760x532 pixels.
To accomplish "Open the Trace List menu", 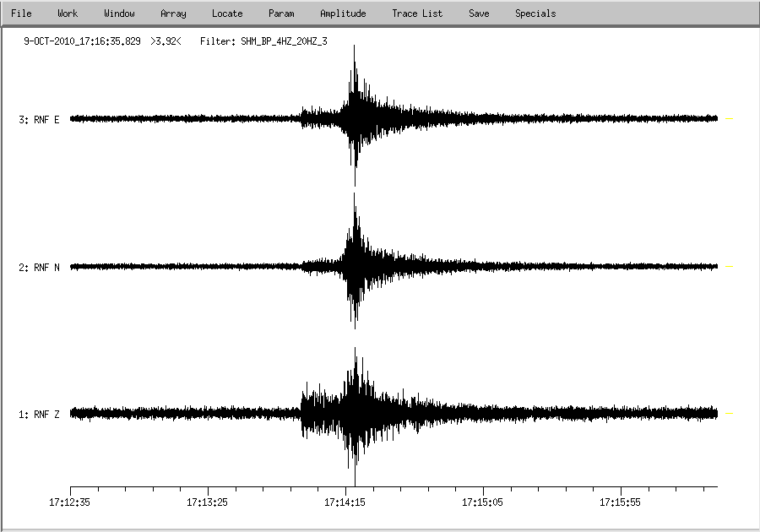I will pos(417,14).
